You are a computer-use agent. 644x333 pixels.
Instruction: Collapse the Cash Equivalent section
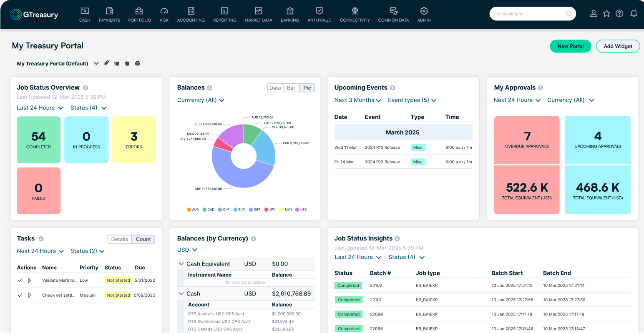tap(181, 264)
